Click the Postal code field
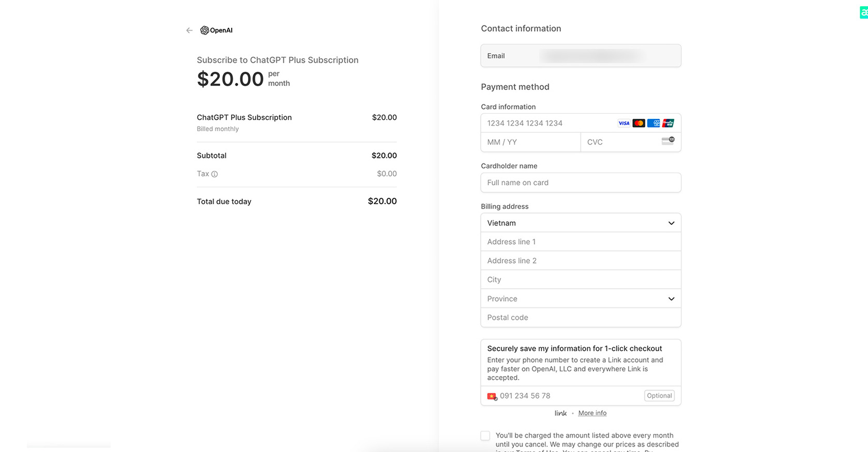The width and height of the screenshot is (868, 452). point(581,318)
